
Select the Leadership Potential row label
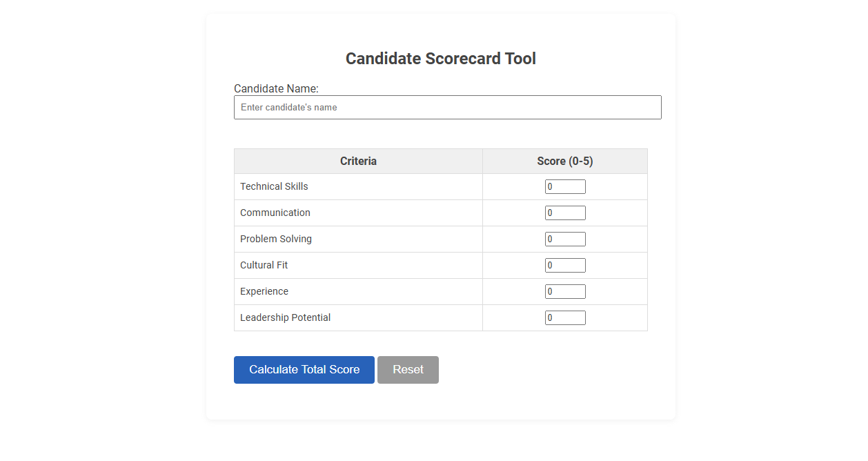[285, 317]
